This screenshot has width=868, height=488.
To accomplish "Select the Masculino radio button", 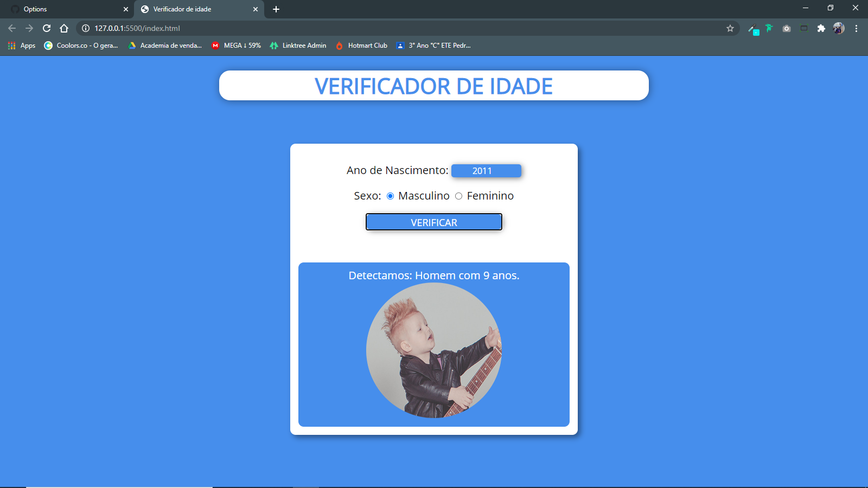I will click(390, 196).
